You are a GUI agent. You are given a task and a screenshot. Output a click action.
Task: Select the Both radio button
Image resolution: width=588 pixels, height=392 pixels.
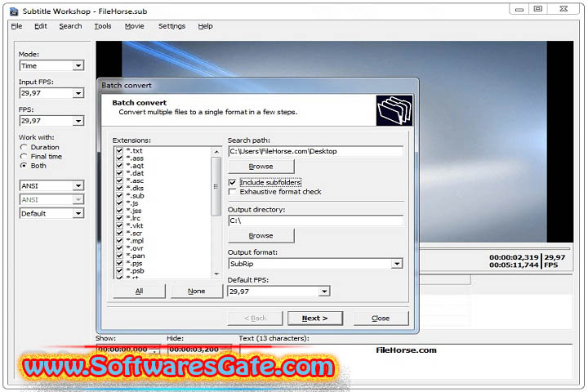(x=24, y=166)
